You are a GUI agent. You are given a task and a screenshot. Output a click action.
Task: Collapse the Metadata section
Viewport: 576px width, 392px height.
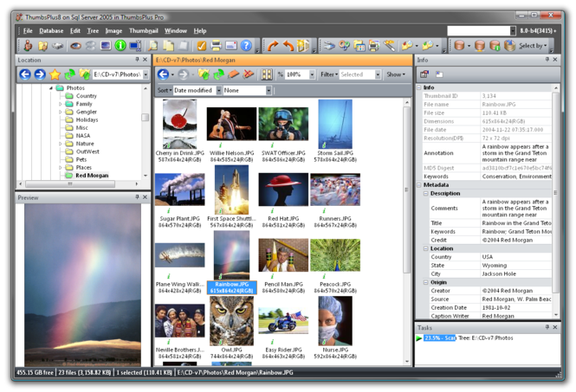tap(418, 185)
